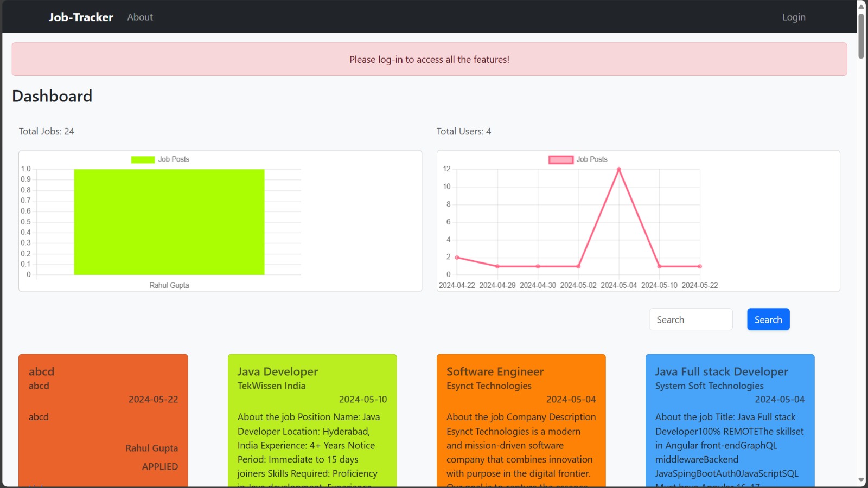The height and width of the screenshot is (488, 868).
Task: Click the 2024-05-22 date on abcd card
Action: [x=153, y=399]
